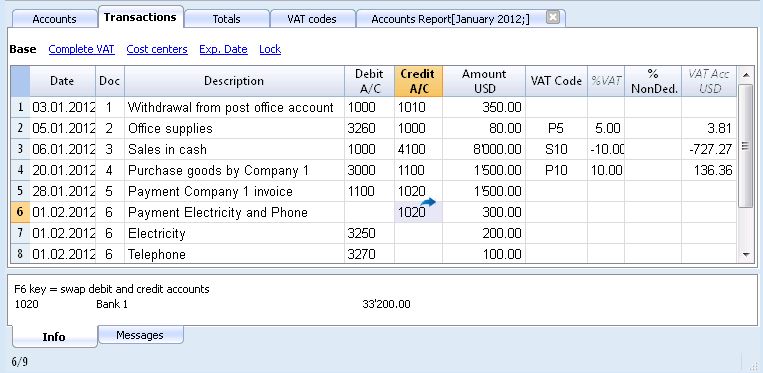Screen dimensions: 763x373
Task: Open the Accounts tab
Action: pyautogui.click(x=54, y=19)
